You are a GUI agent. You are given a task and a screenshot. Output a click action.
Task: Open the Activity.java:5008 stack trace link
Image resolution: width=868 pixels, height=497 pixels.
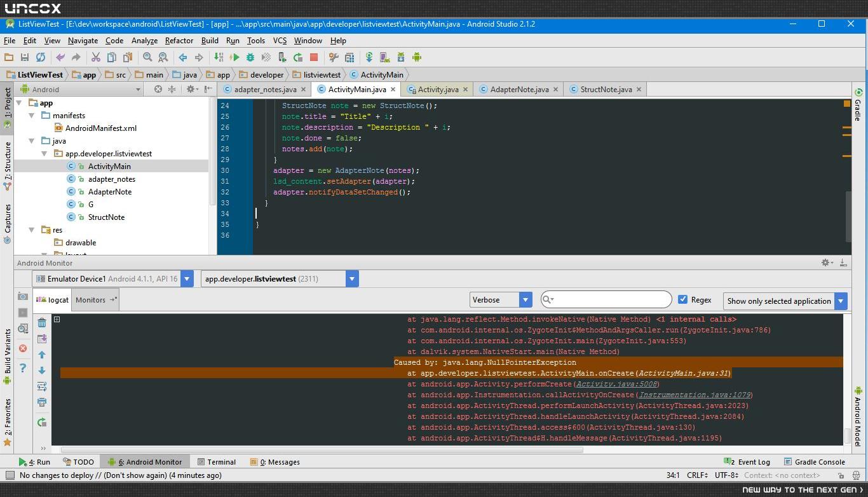[x=616, y=384]
